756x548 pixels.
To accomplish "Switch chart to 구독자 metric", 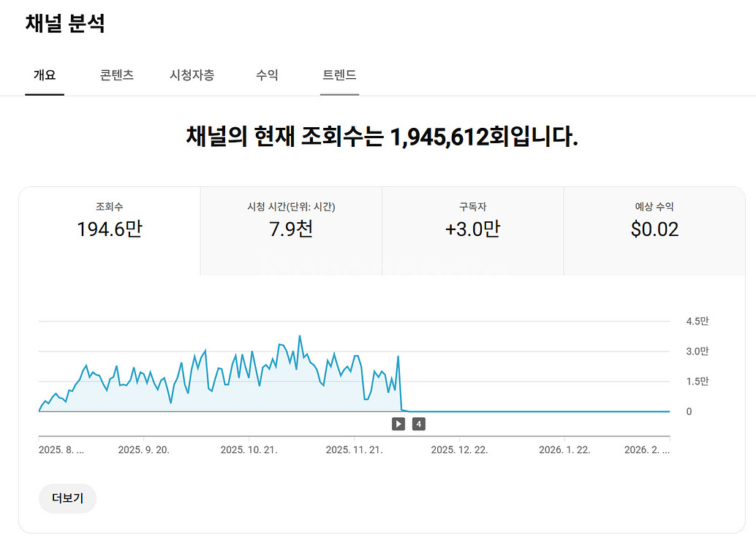I will click(x=472, y=221).
